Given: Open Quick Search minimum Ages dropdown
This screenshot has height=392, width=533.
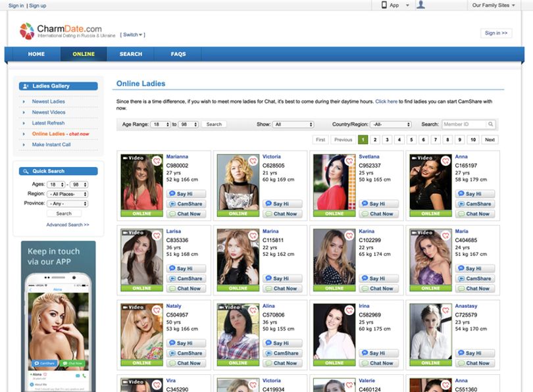Looking at the screenshot, I should pos(56,184).
